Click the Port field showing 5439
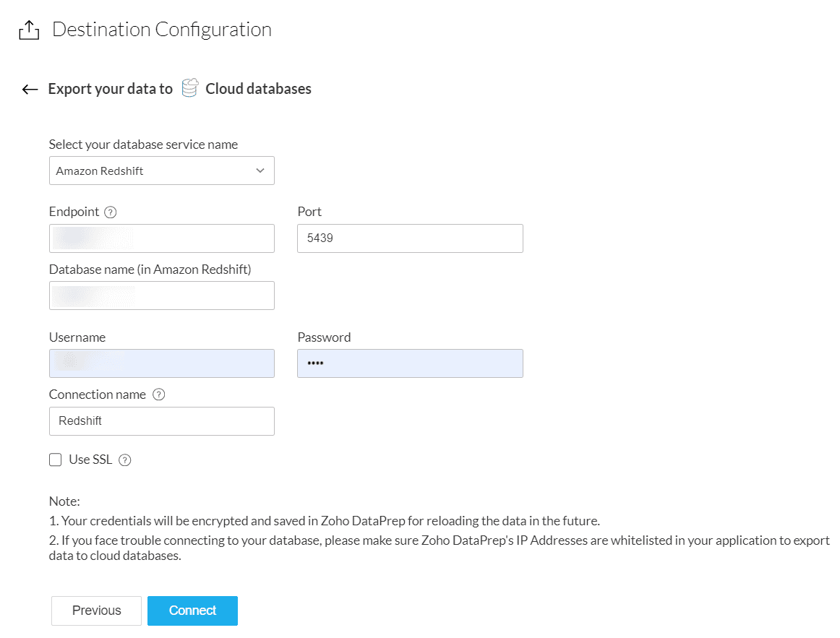 tap(410, 238)
